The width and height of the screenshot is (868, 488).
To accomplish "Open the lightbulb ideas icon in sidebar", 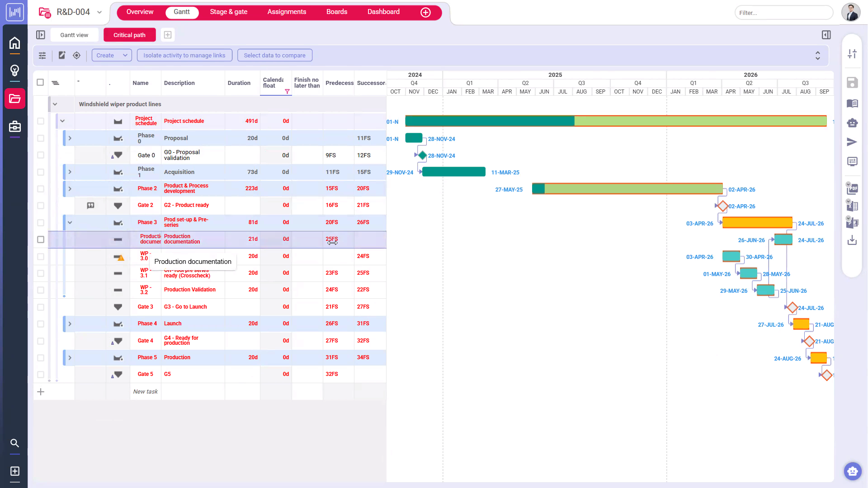I will (14, 70).
